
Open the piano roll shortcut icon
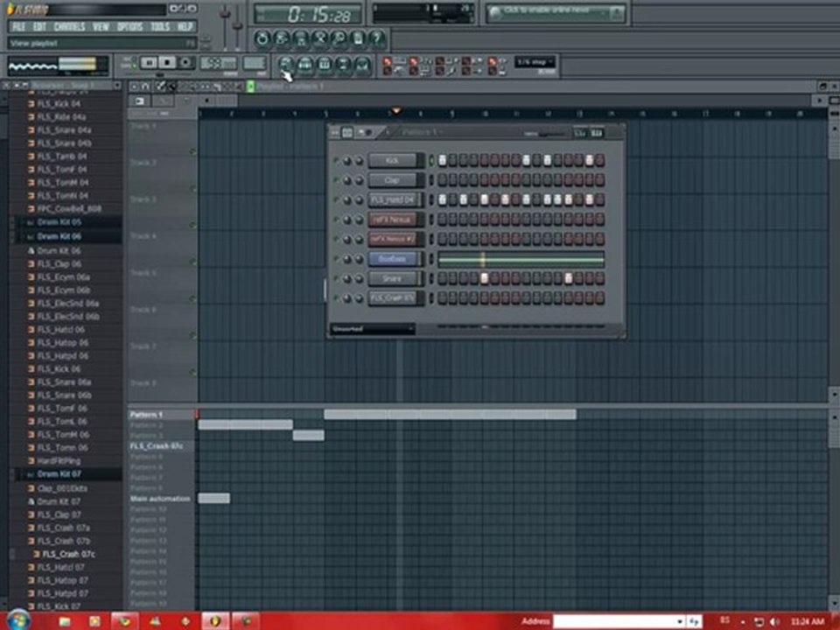pyautogui.click(x=324, y=64)
